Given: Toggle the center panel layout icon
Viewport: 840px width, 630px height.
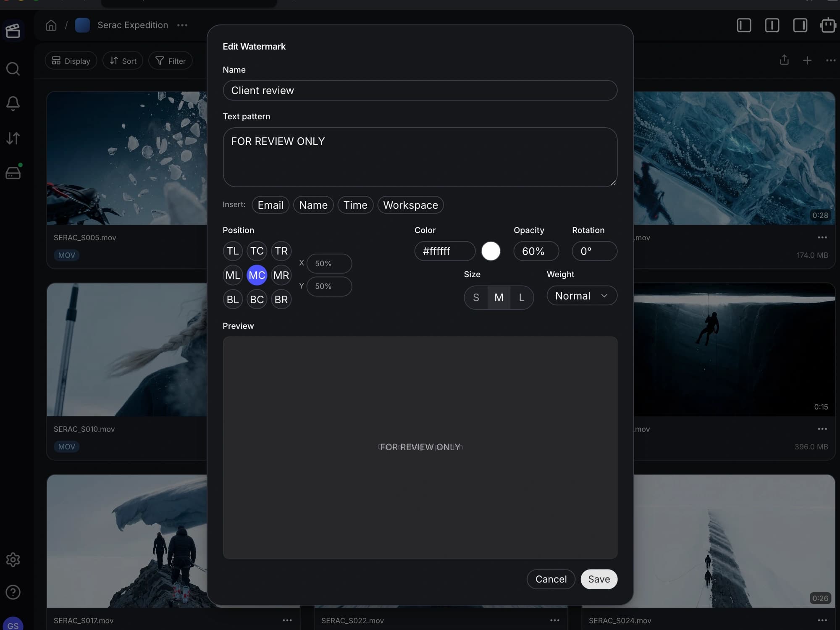Looking at the screenshot, I should coord(772,25).
